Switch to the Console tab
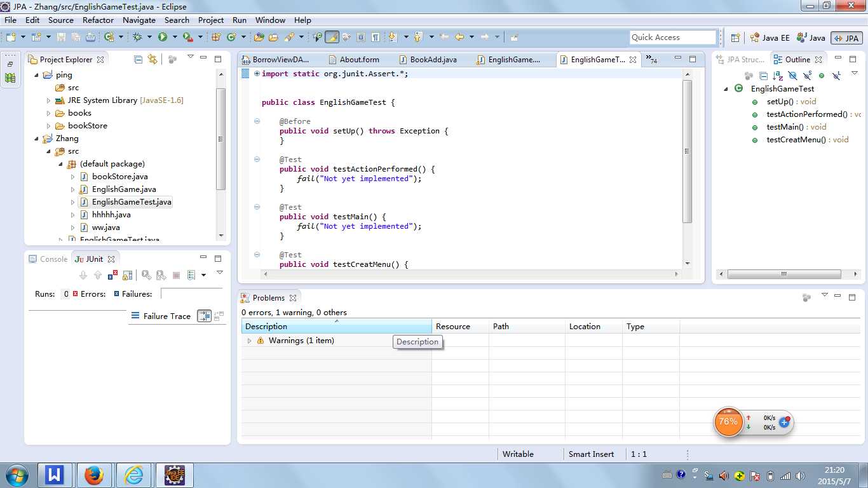 [48, 259]
